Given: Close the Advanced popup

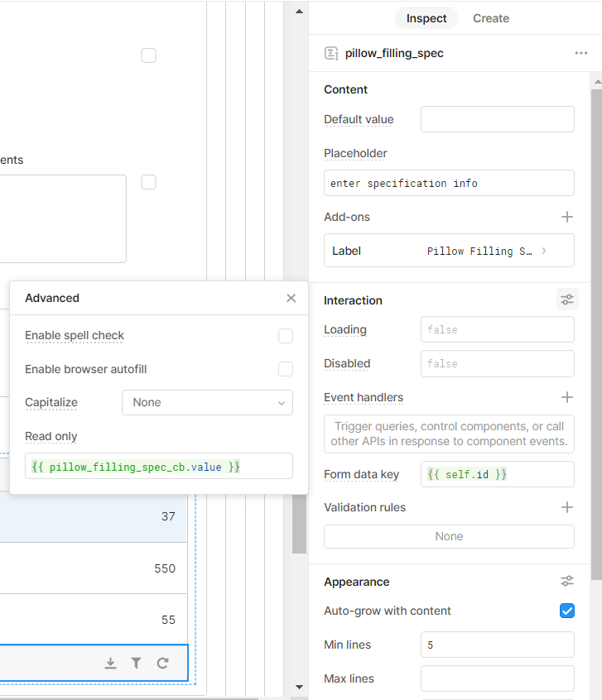Looking at the screenshot, I should [291, 298].
